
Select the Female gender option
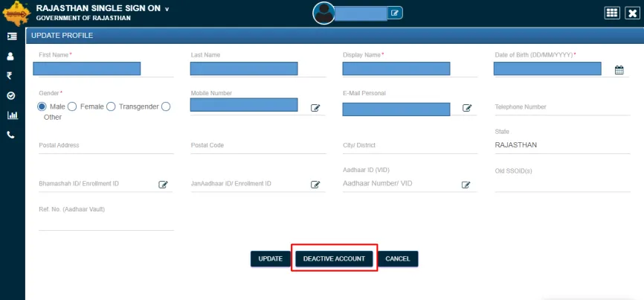click(x=73, y=106)
